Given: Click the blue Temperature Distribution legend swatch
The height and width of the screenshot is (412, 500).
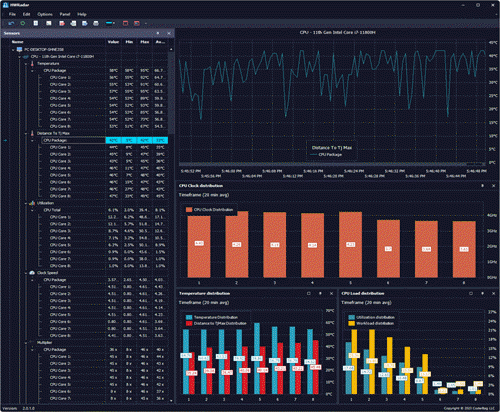Looking at the screenshot, I should tap(189, 317).
